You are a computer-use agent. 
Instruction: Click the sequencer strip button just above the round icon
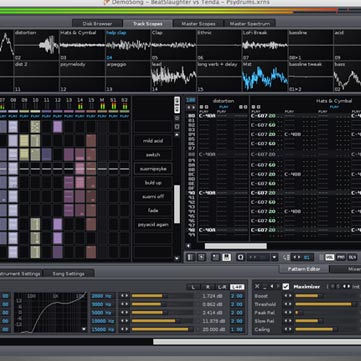click(177, 108)
